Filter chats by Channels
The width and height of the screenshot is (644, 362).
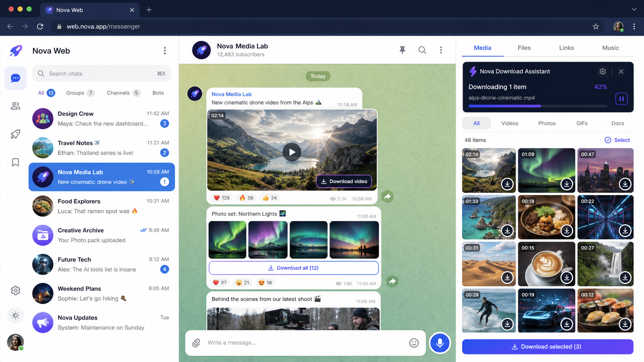[123, 93]
